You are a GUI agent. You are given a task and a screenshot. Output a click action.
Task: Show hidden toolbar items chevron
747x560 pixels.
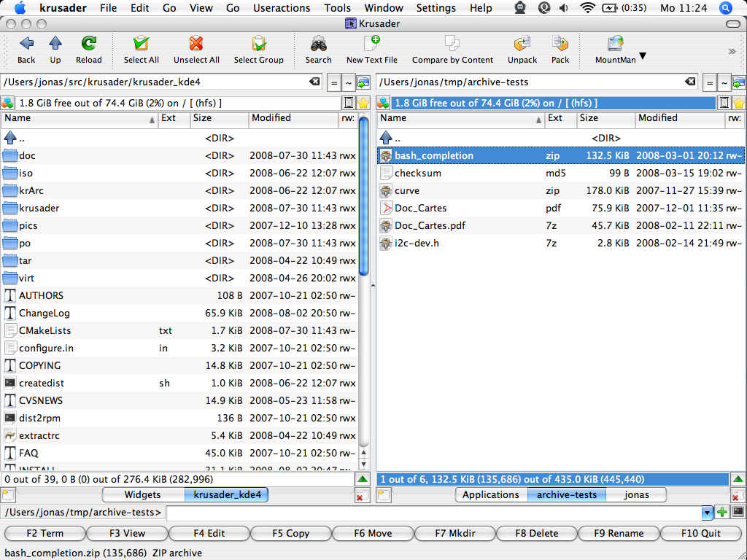[x=732, y=51]
